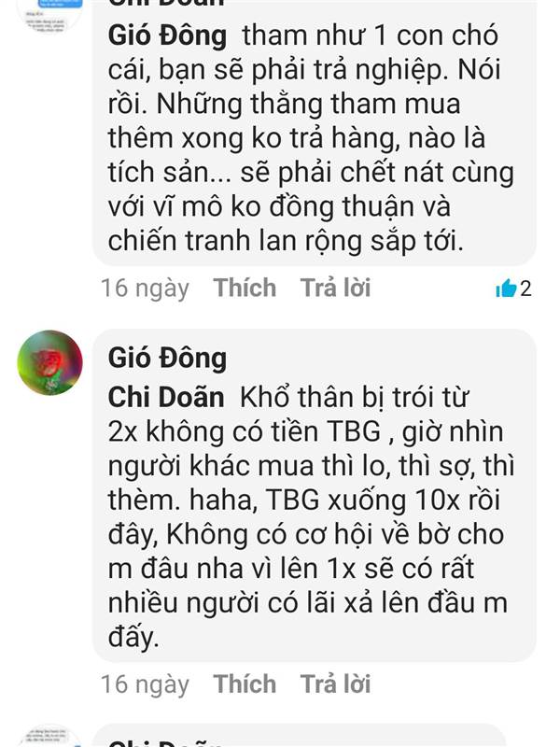This screenshot has height=747, width=560.
Task: Reply to Gió Đông's TBG comment
Action: pyautogui.click(x=335, y=684)
